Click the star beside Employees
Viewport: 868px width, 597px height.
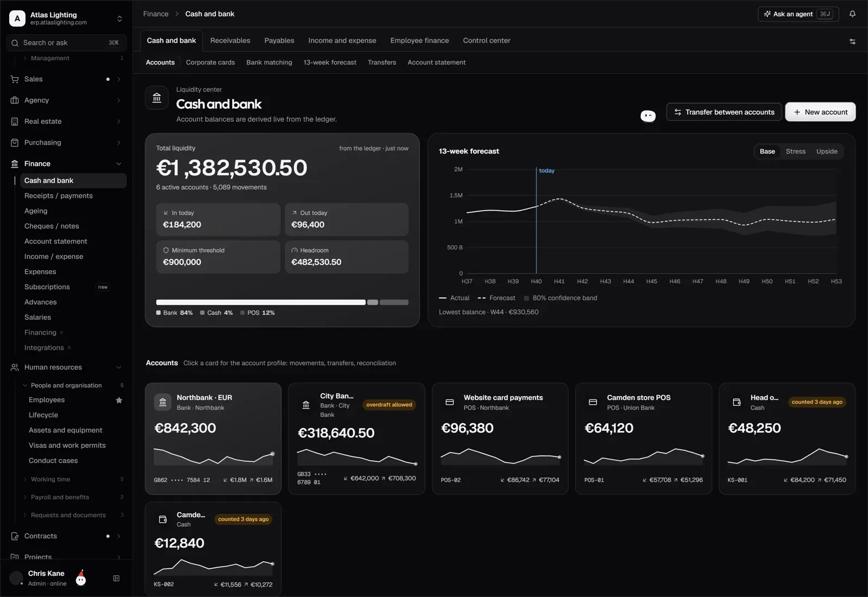coord(119,400)
